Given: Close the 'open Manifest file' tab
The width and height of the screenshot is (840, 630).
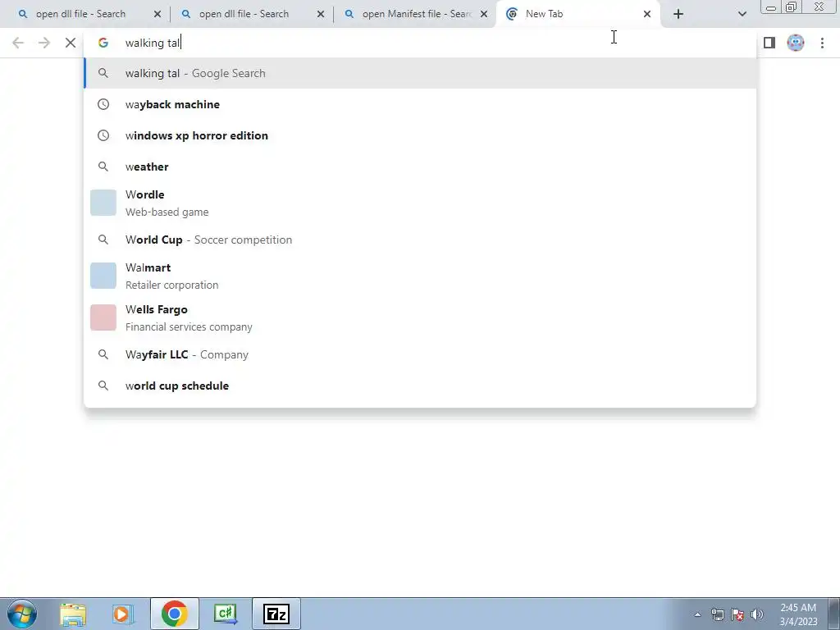Looking at the screenshot, I should pos(484,14).
